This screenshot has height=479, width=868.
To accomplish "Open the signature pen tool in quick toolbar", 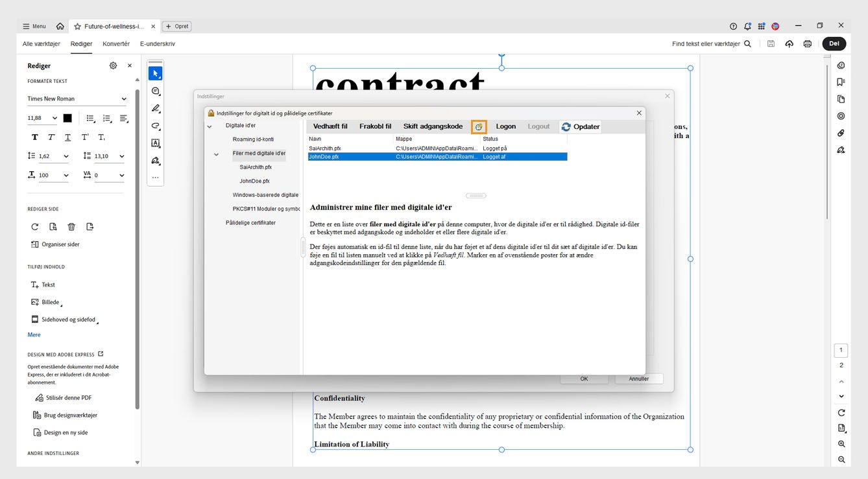I will coord(156,160).
